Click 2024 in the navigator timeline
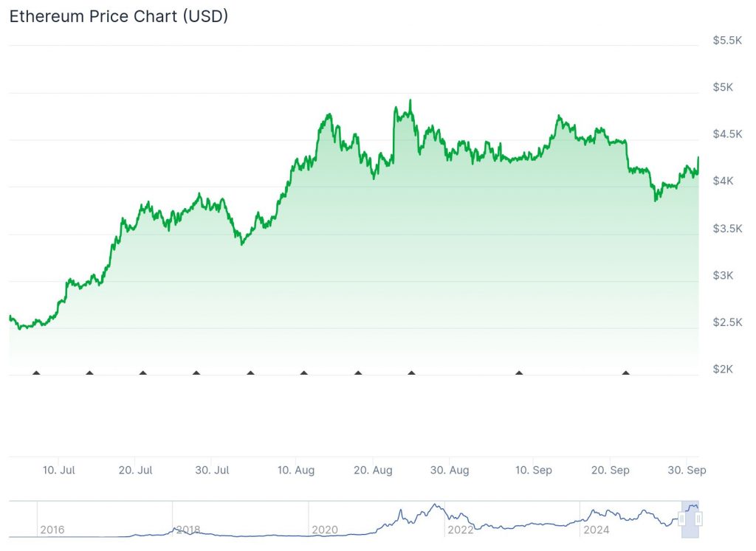 click(x=597, y=530)
